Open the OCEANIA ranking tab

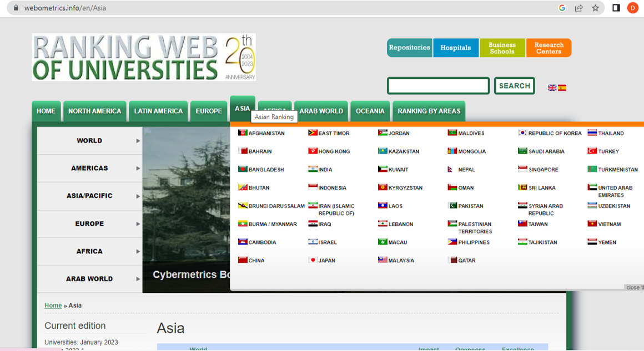[370, 111]
